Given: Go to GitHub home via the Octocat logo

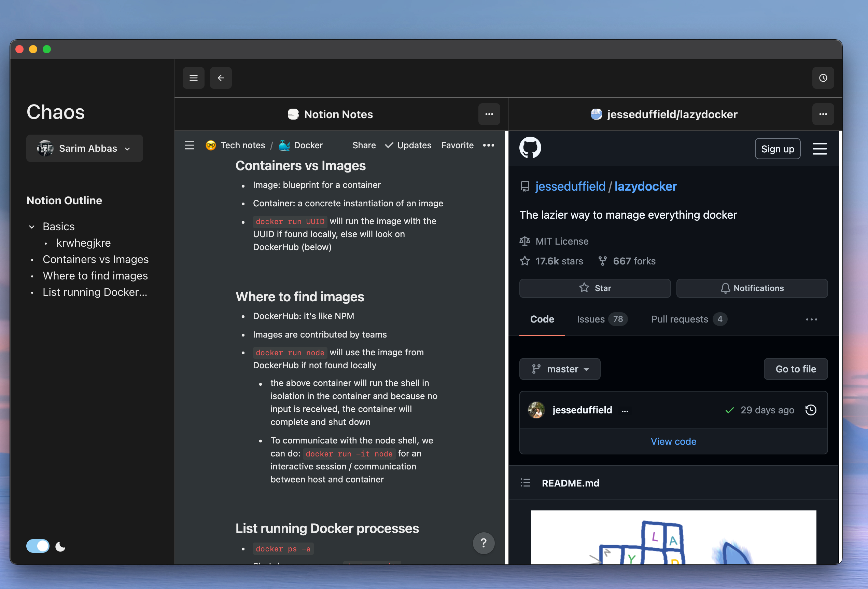Looking at the screenshot, I should point(530,148).
